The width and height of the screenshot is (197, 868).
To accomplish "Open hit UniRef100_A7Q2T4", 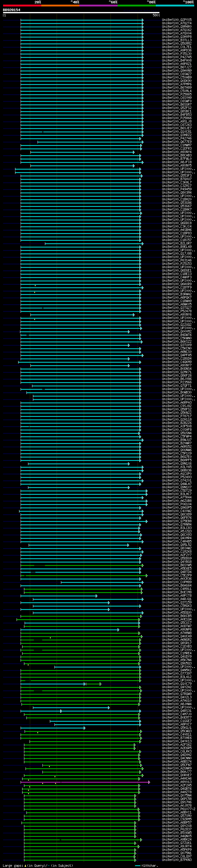I will tap(176, 23).
